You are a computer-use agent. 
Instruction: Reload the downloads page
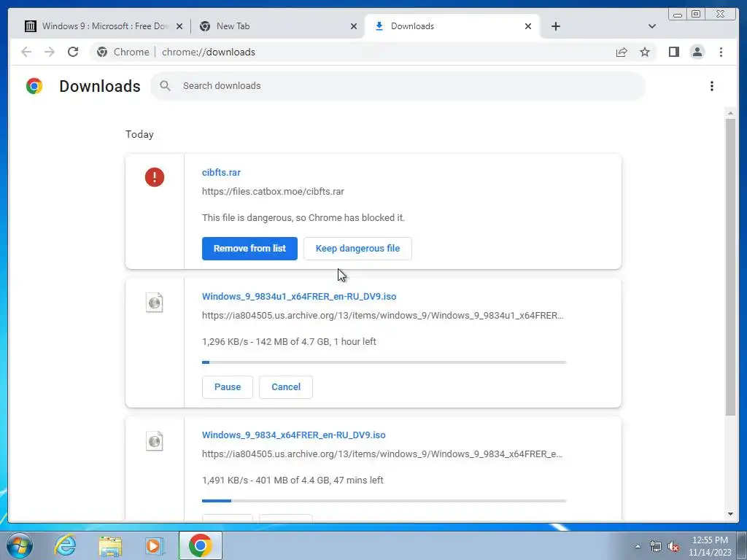point(73,52)
